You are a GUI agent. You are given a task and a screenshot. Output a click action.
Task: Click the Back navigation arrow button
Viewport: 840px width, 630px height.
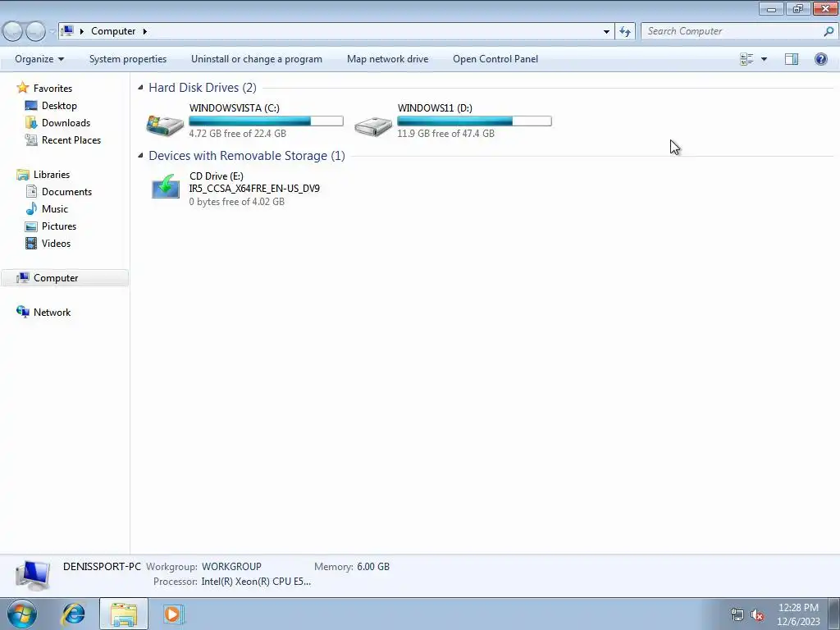[x=13, y=32]
